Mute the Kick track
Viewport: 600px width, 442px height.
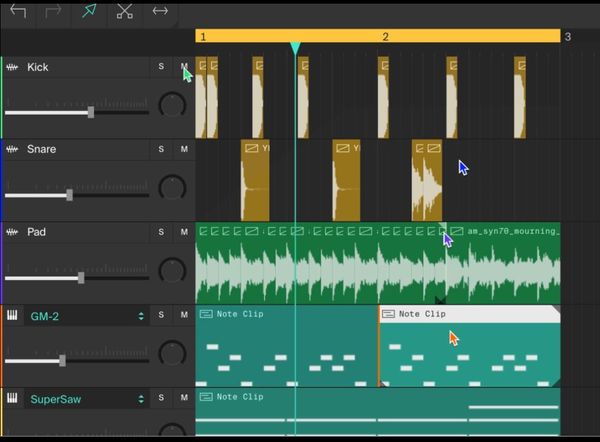point(184,67)
